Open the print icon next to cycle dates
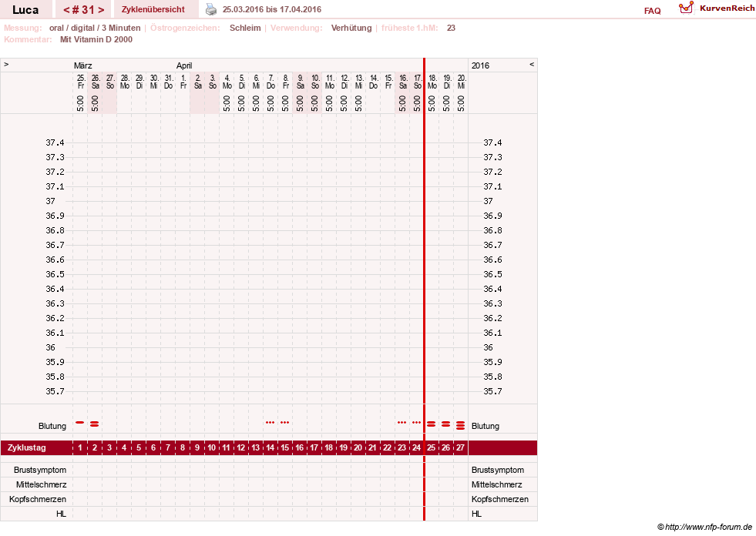The width and height of the screenshot is (756, 536). (x=211, y=9)
